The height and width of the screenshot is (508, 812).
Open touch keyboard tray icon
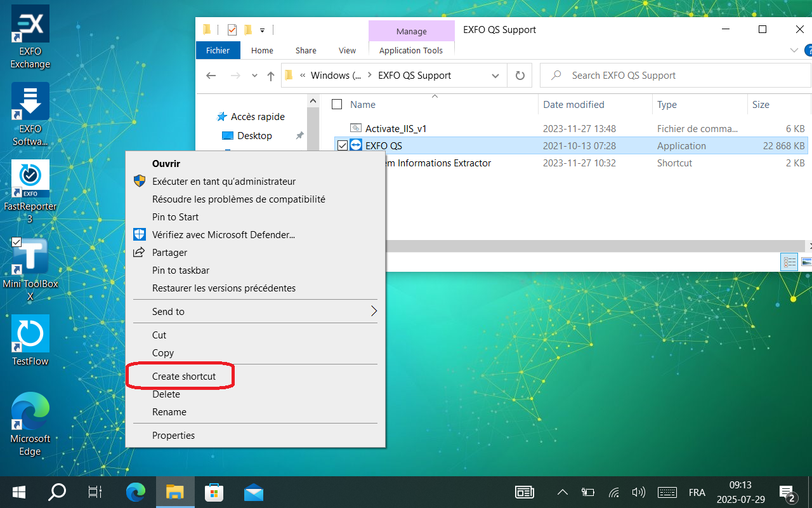[x=667, y=492]
